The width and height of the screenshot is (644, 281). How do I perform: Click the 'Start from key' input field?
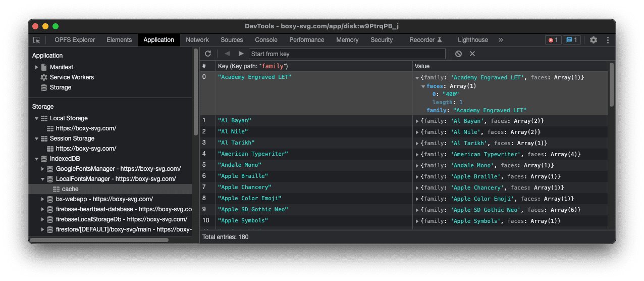click(347, 54)
